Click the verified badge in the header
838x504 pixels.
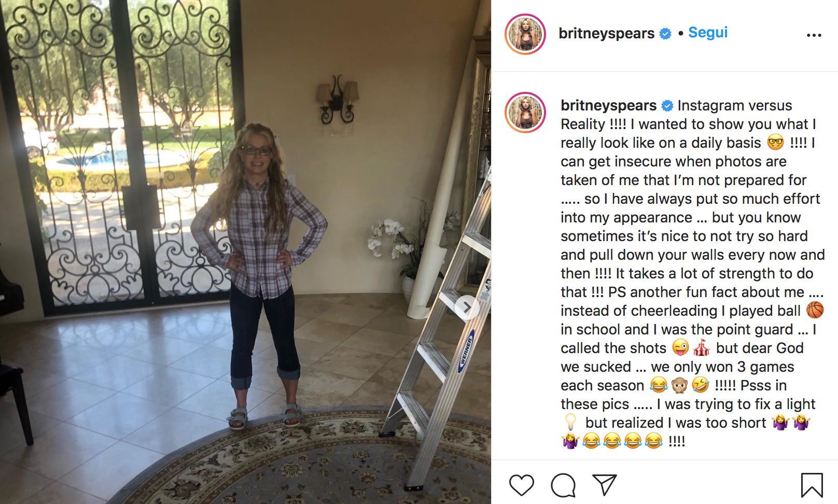[665, 34]
